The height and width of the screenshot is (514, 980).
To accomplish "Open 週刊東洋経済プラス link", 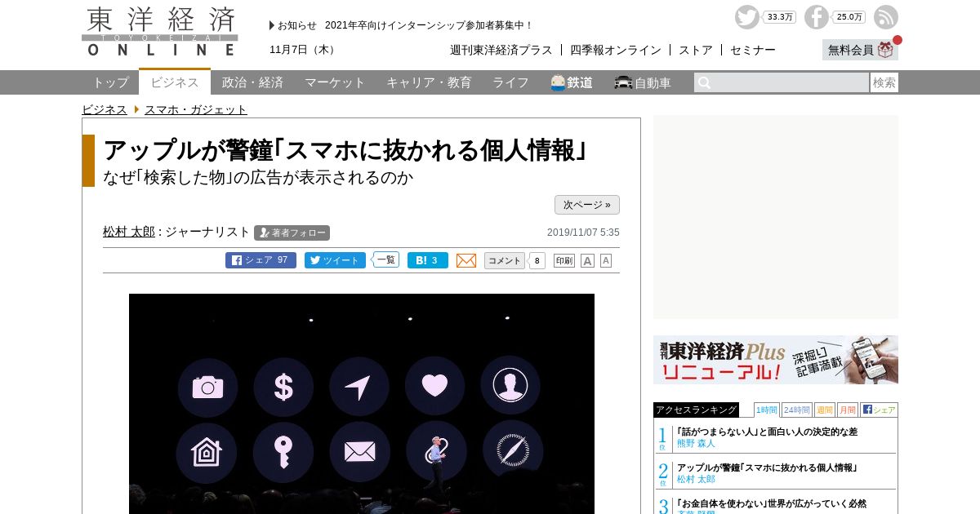I will tap(501, 50).
